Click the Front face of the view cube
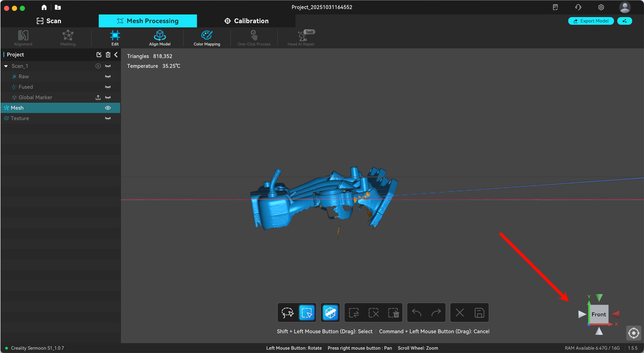The width and height of the screenshot is (644, 353). tap(598, 314)
